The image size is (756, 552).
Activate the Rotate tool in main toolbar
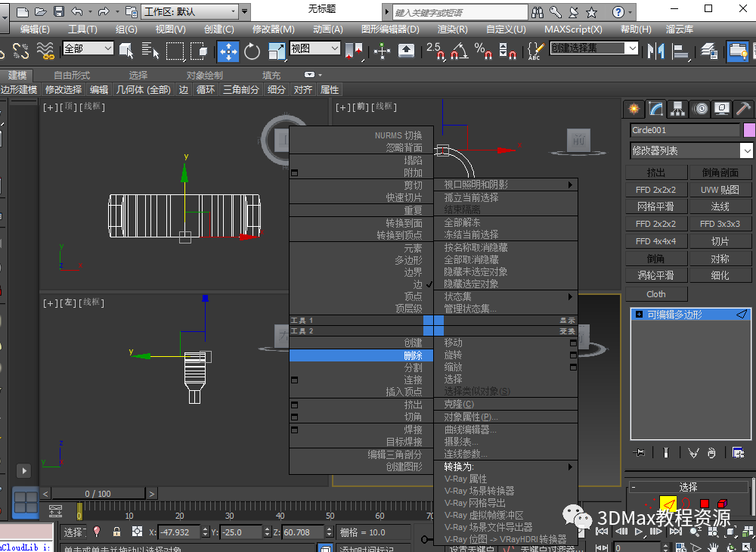[252, 51]
